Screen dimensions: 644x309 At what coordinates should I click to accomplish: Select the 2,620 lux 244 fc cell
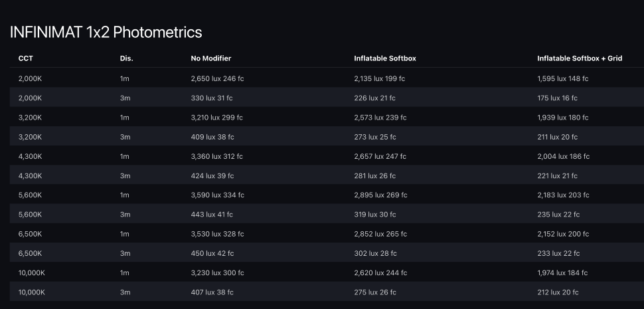click(380, 273)
